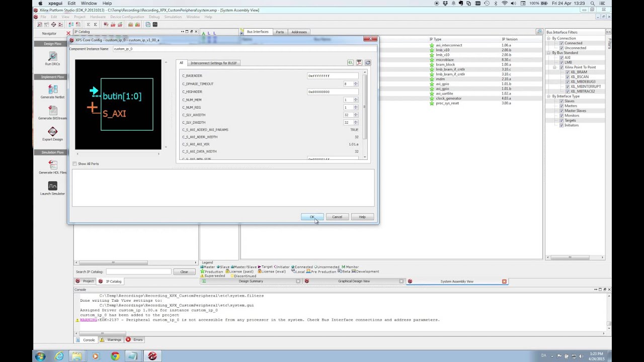Click the C_NUM_REG spinner arrows

pos(356,107)
